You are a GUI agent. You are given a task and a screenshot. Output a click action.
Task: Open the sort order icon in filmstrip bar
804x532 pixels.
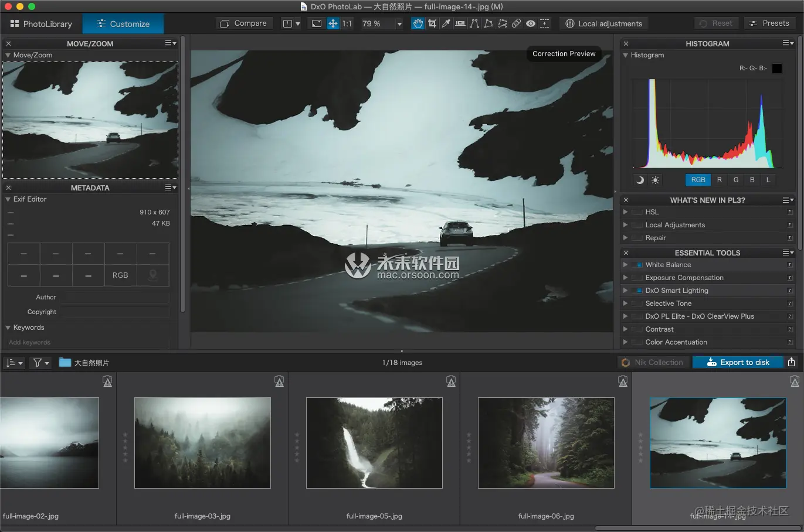click(x=14, y=363)
